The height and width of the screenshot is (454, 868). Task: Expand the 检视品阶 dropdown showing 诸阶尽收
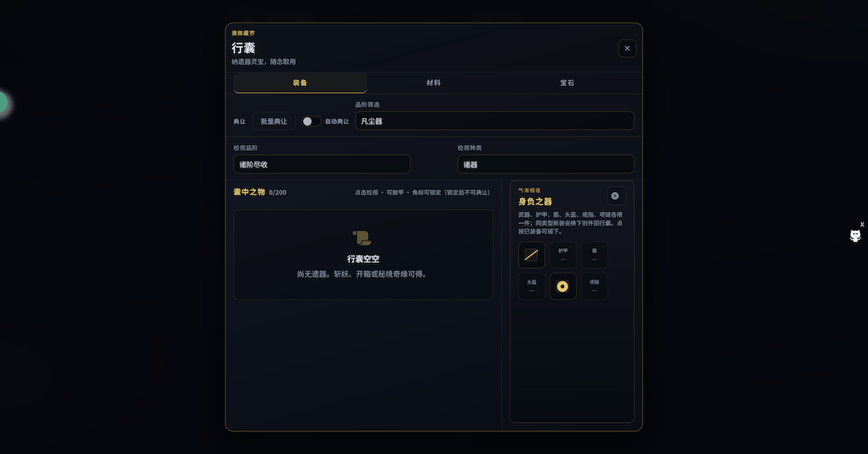coord(321,164)
